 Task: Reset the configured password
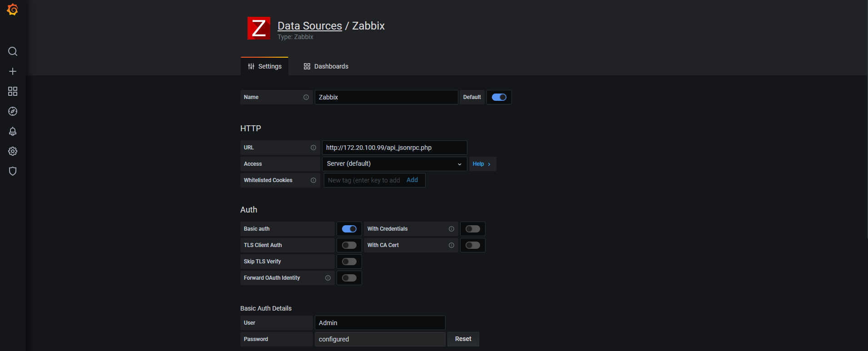tap(463, 339)
